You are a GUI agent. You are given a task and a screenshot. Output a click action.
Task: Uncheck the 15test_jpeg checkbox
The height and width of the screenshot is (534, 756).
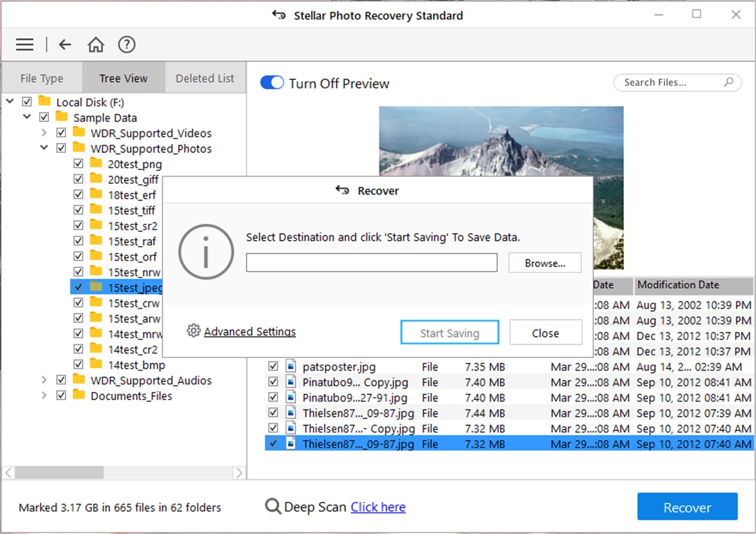[x=79, y=287]
